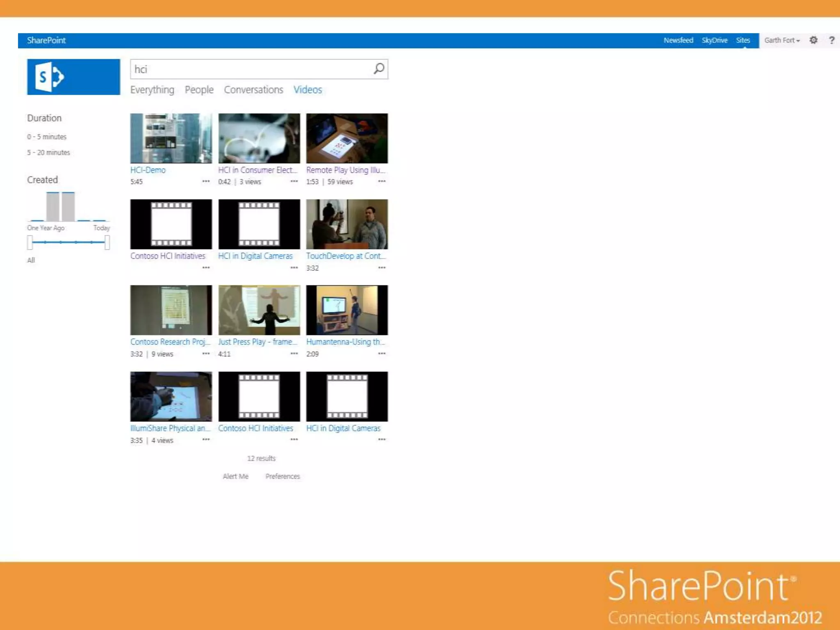Expand the Garth Fort user dropdown
This screenshot has width=840, height=630.
pyautogui.click(x=782, y=40)
